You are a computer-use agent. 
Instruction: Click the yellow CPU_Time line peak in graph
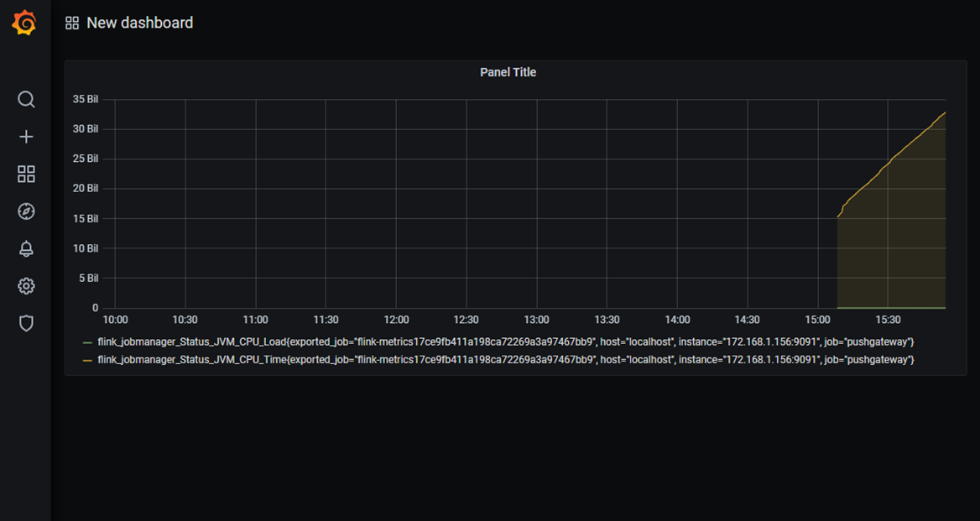(x=945, y=113)
